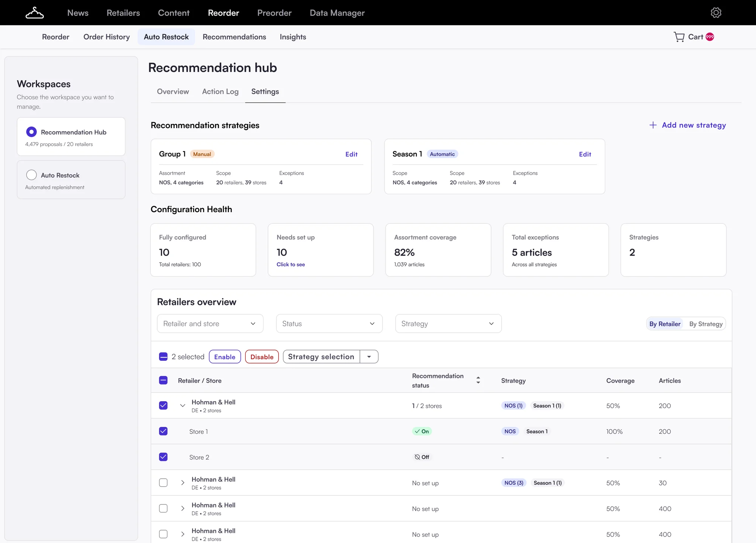Edit the Season 1 strategy
The width and height of the screenshot is (756, 543).
click(585, 154)
